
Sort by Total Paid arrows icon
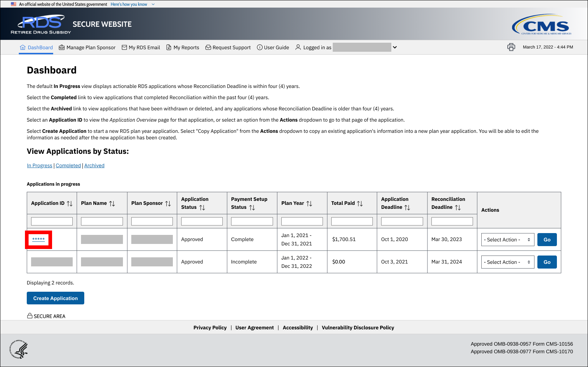[360, 203]
